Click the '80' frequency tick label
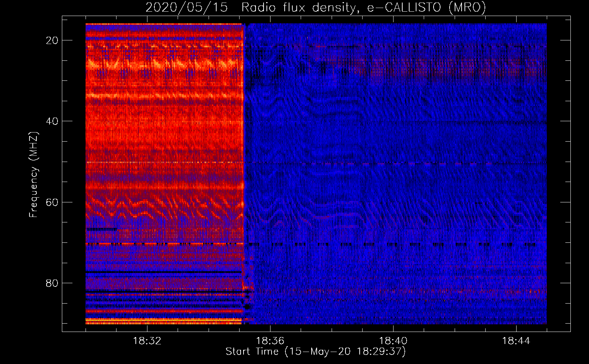 pos(52,283)
